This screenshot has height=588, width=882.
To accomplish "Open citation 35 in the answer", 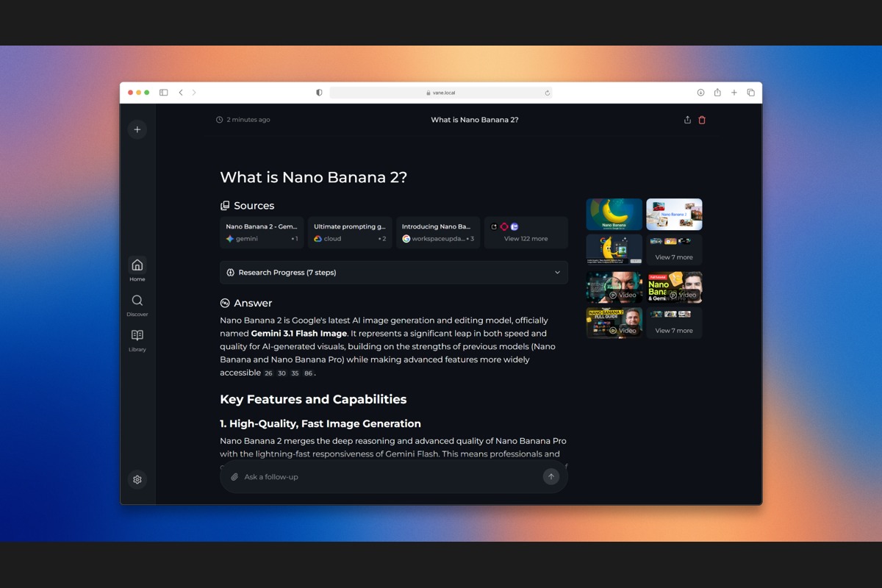I will pyautogui.click(x=295, y=373).
